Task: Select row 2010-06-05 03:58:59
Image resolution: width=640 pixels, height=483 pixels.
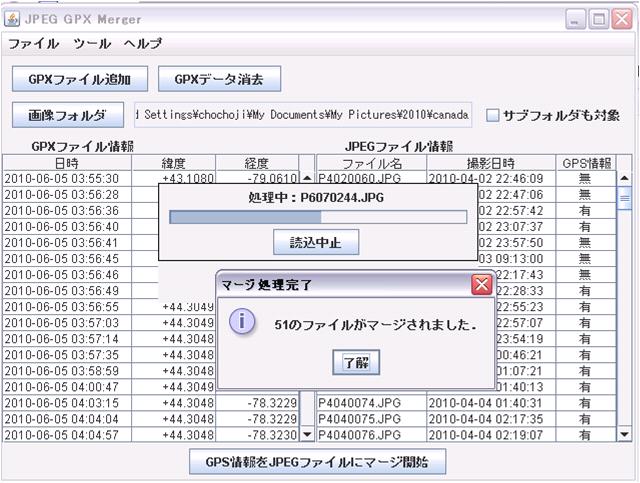Action: click(x=67, y=371)
